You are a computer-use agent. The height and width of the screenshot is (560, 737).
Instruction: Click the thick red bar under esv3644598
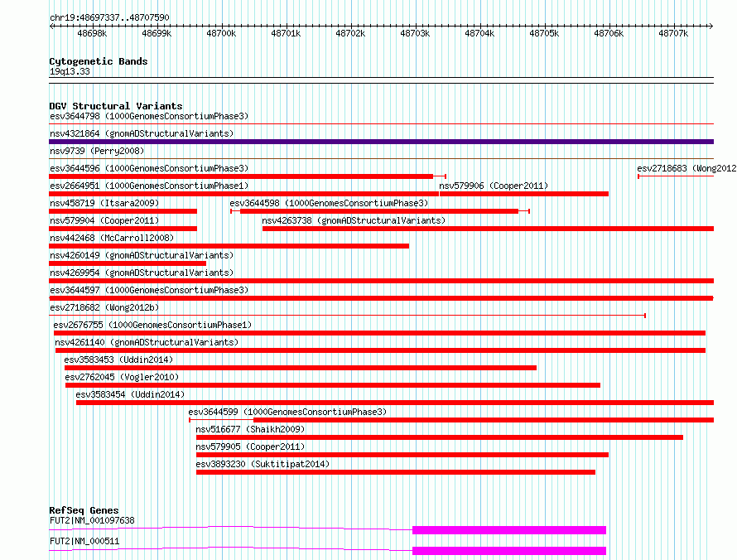pos(379,211)
